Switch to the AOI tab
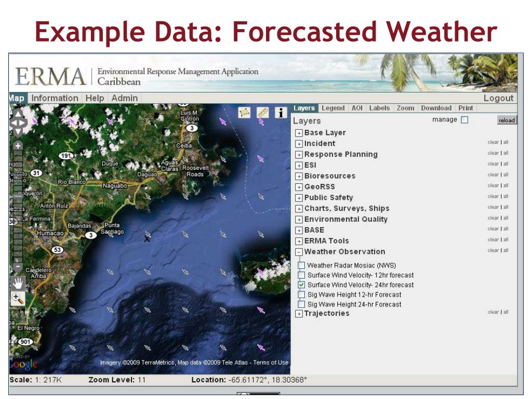Image resolution: width=532 pixels, height=399 pixels. coord(357,108)
